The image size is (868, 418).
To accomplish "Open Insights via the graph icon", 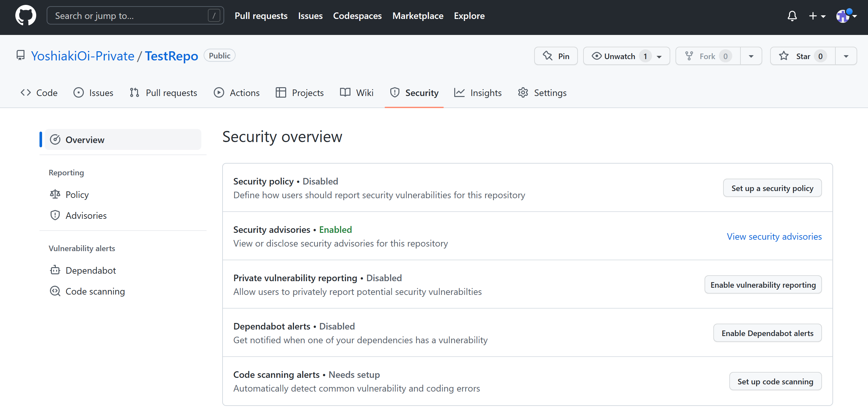I will tap(459, 92).
